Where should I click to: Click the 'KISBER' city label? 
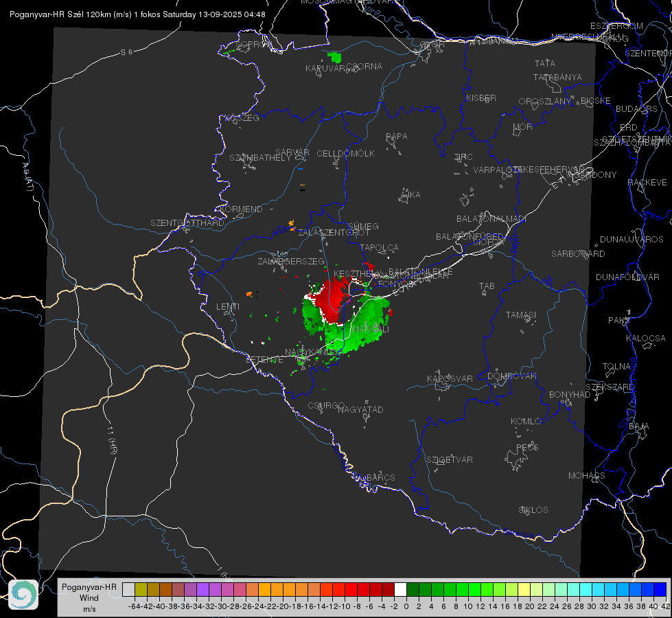pos(481,98)
